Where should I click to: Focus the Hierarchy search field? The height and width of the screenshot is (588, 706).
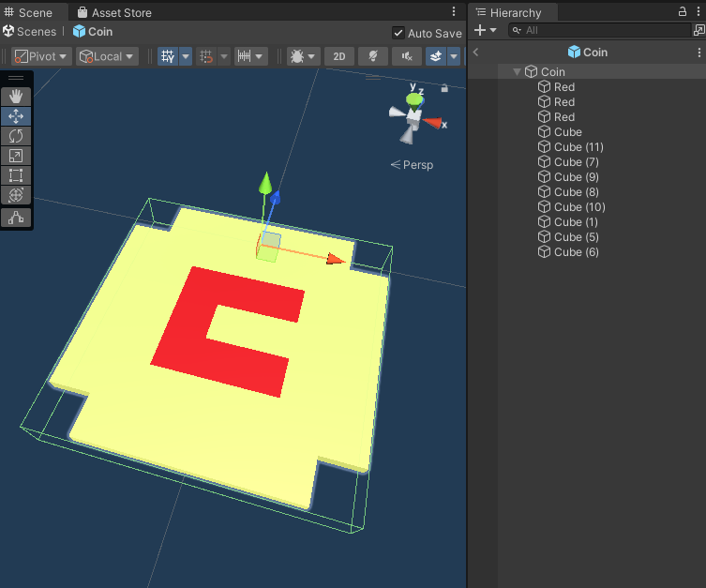coord(600,30)
